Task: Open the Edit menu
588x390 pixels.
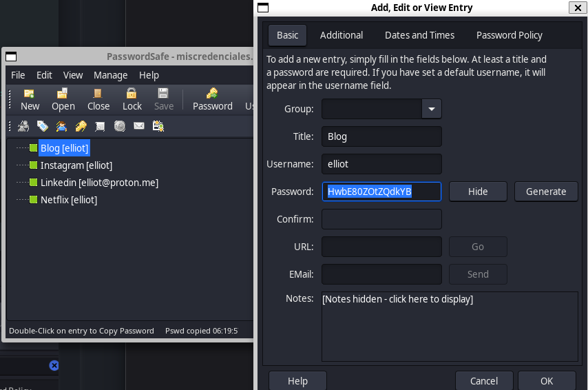Action: [44, 75]
